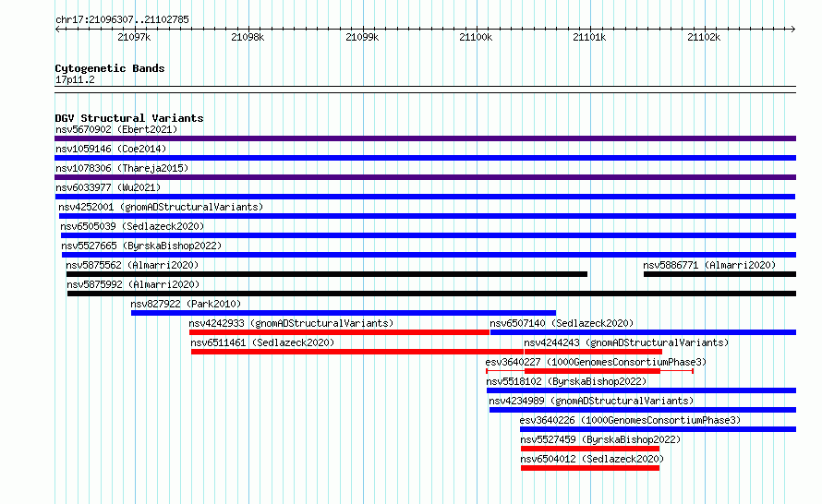The height and width of the screenshot is (504, 822).
Task: Open nsv5886771 (Almarri2020) label
Action: click(709, 265)
